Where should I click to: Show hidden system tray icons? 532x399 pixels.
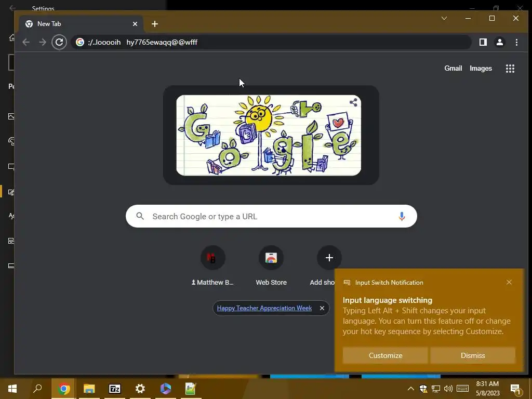tap(410, 389)
